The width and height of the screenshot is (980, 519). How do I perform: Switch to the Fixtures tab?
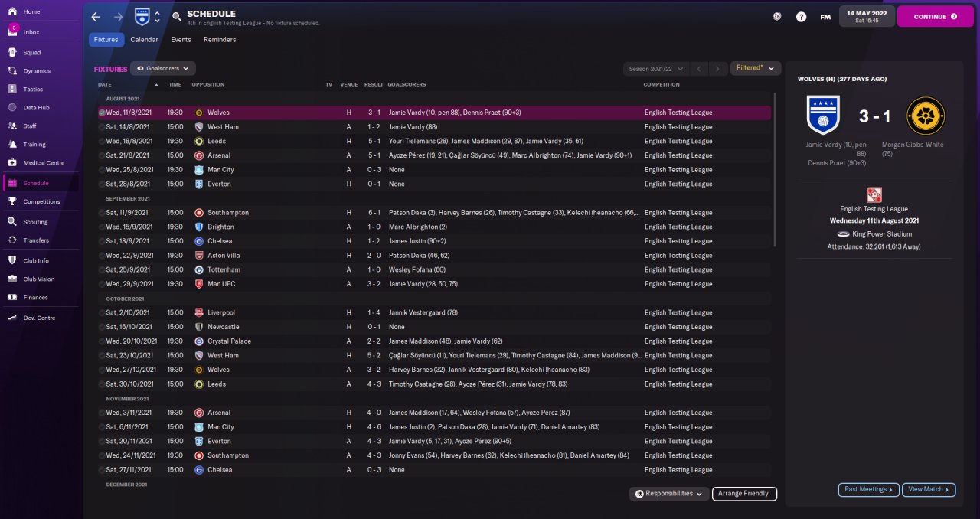106,40
